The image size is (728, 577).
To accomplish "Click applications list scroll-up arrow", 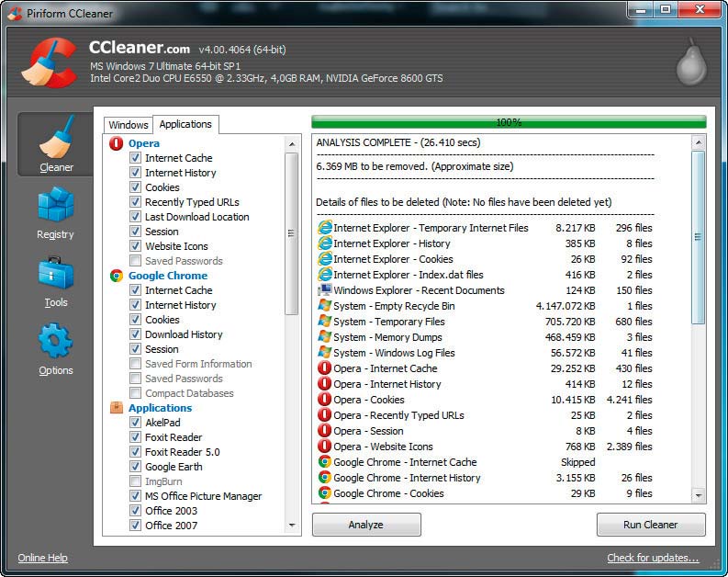I will pyautogui.click(x=292, y=144).
